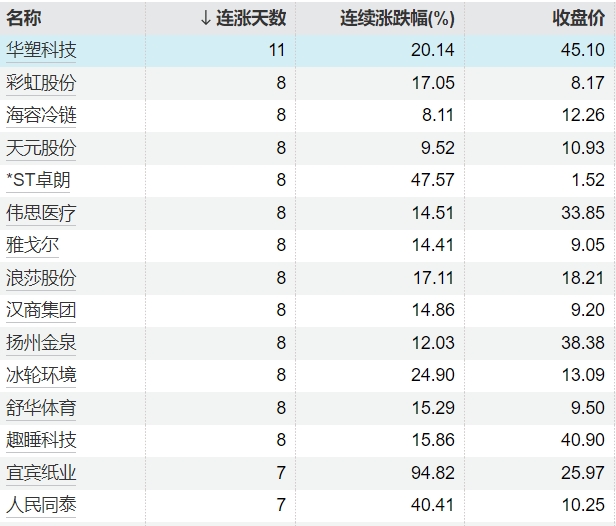
Task: Select 扬州金泉's closing price 38.38
Action: point(583,343)
